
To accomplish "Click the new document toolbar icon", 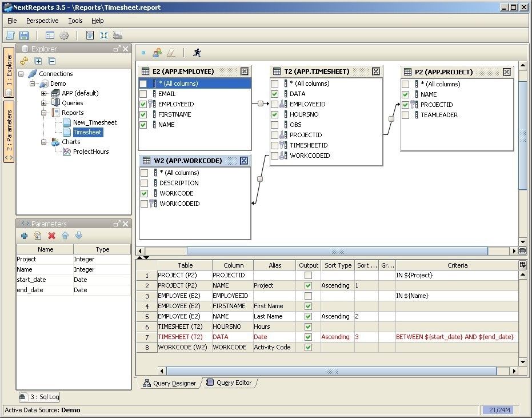I will (x=10, y=35).
